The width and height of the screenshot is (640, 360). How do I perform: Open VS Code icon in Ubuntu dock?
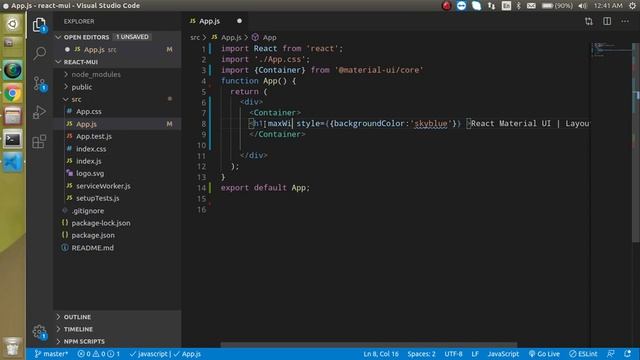tap(13, 162)
